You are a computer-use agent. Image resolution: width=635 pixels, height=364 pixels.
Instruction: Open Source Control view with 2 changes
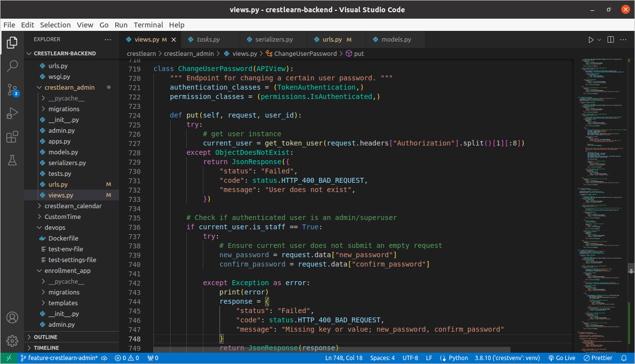tap(12, 89)
